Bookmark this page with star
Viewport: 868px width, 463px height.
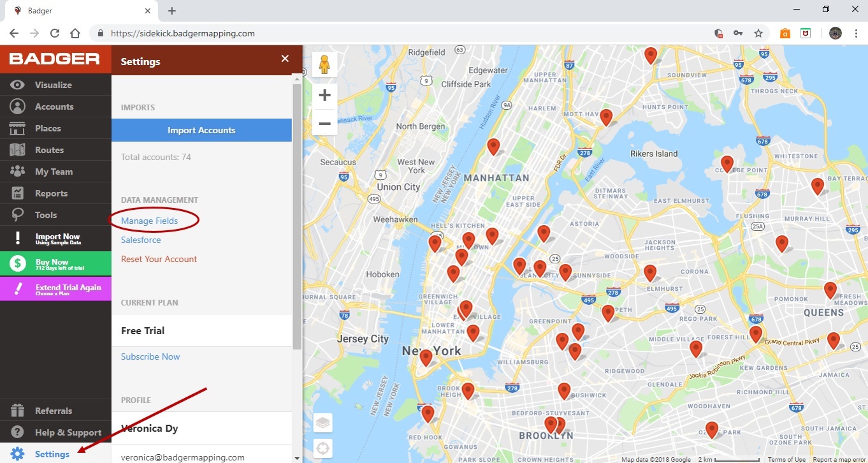[758, 33]
